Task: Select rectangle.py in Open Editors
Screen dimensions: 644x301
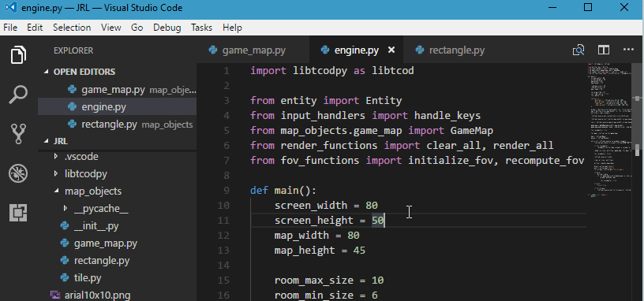Action: pyautogui.click(x=117, y=124)
